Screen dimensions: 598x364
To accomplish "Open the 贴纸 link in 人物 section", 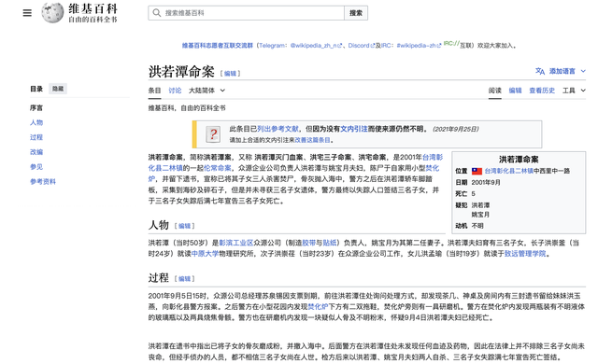I will point(330,243).
